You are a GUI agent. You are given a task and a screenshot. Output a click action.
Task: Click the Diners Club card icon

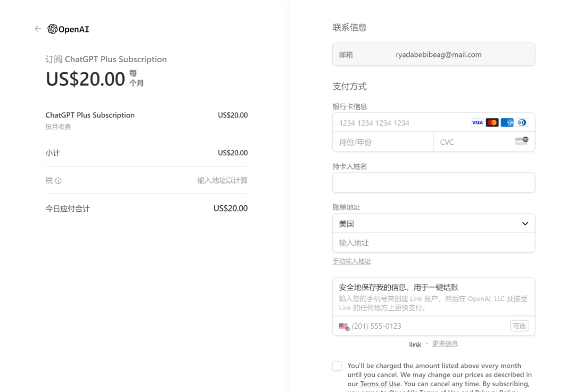point(522,123)
